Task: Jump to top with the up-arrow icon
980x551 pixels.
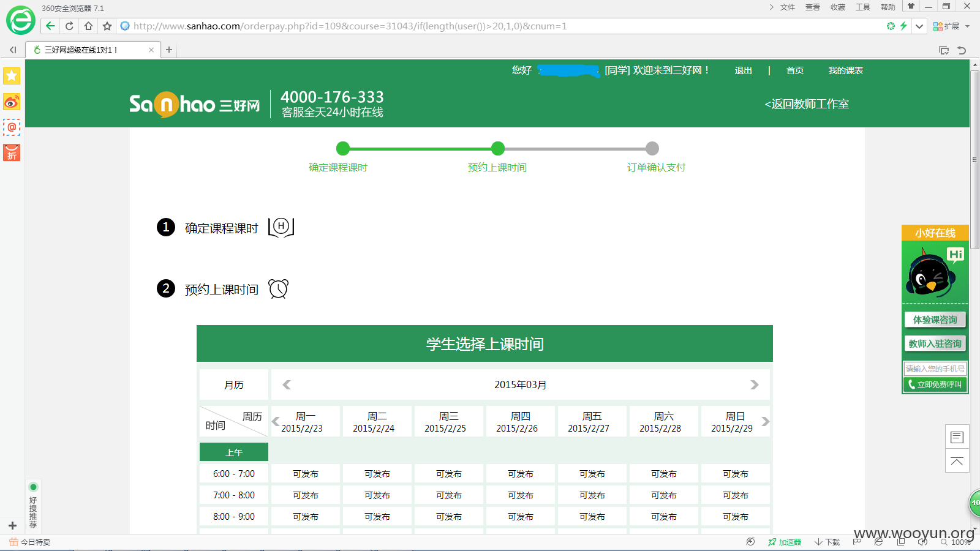Action: pyautogui.click(x=957, y=461)
